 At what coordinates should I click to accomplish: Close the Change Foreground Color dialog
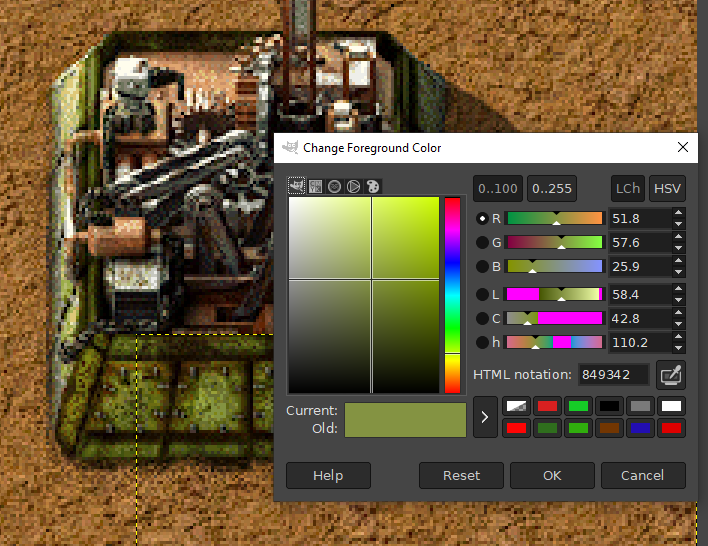coord(683,147)
